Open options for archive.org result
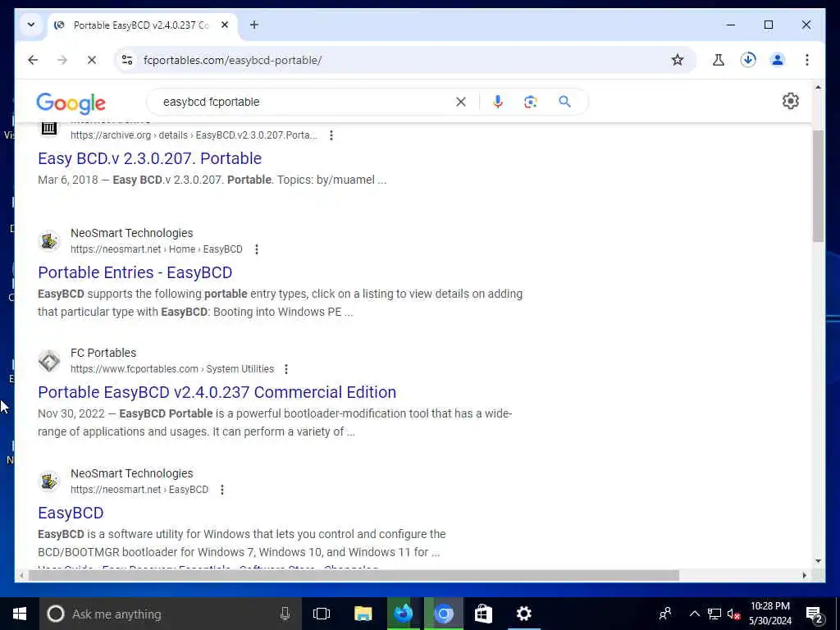 pyautogui.click(x=331, y=135)
